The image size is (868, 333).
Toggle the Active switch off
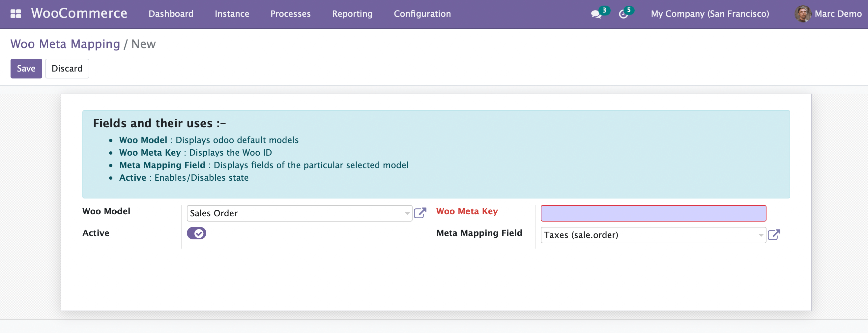196,233
